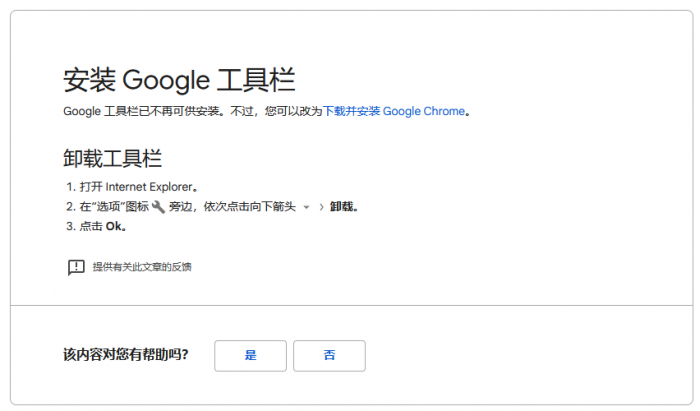Click the 卸载工具栏 heading
This screenshot has height=411, width=700.
112,158
